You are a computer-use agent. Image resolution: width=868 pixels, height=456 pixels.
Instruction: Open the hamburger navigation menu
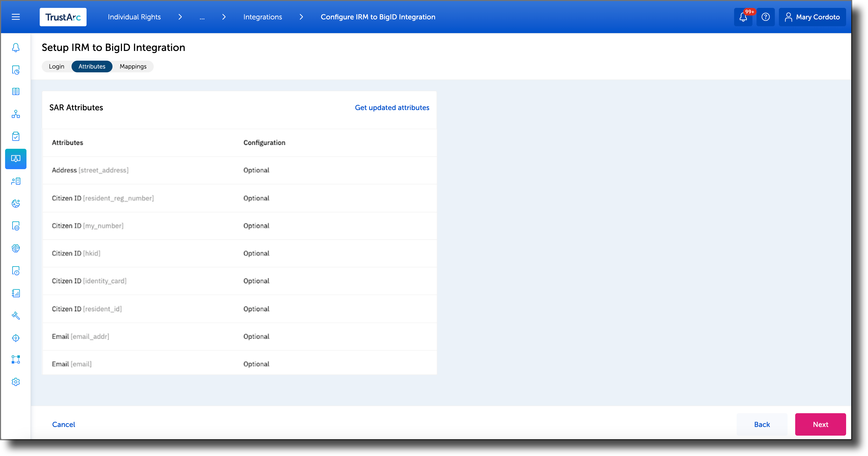[16, 17]
